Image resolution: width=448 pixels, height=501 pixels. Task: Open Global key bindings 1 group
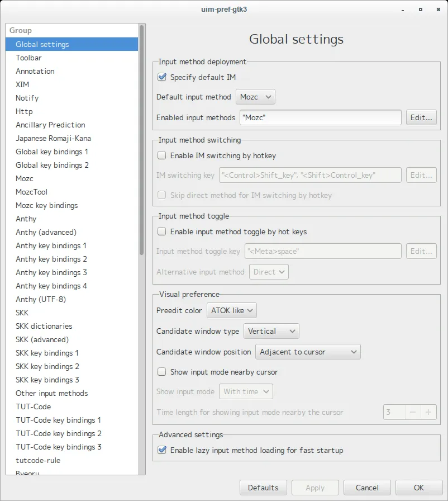click(52, 152)
